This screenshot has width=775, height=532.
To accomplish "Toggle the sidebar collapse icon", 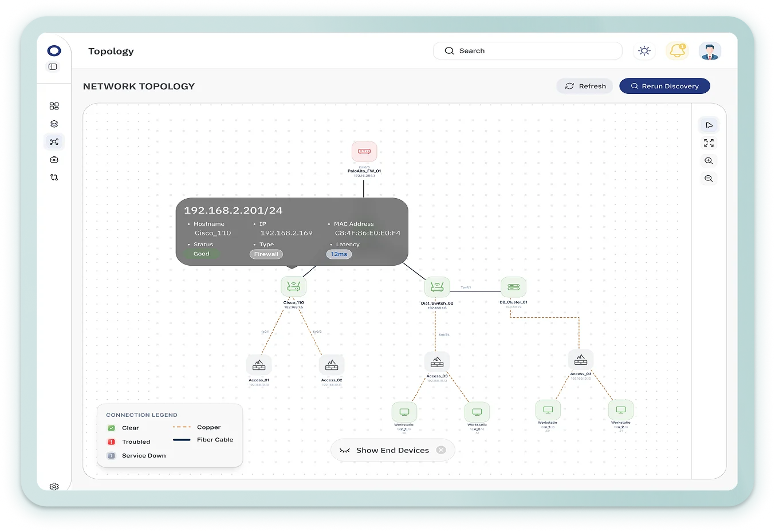I will click(53, 67).
